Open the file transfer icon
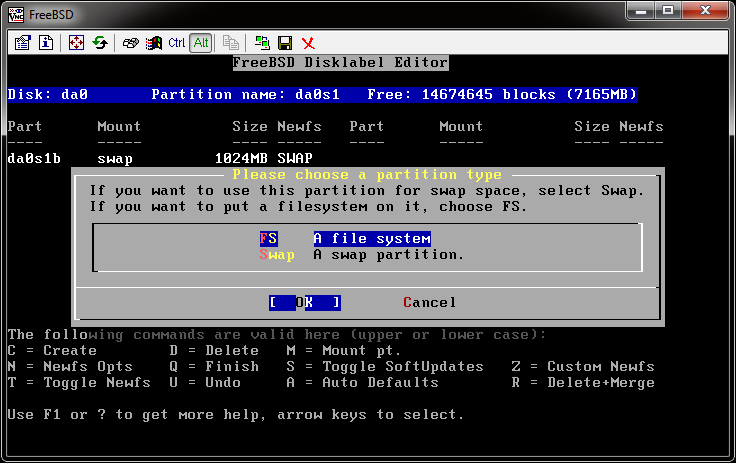The width and height of the screenshot is (736, 463). (230, 43)
